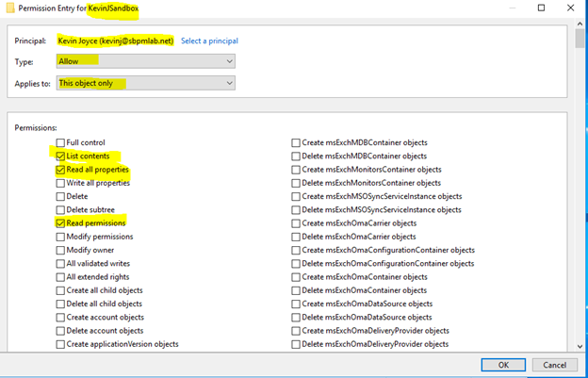
Task: Tick the Delete permission checkbox
Action: pyautogui.click(x=60, y=196)
